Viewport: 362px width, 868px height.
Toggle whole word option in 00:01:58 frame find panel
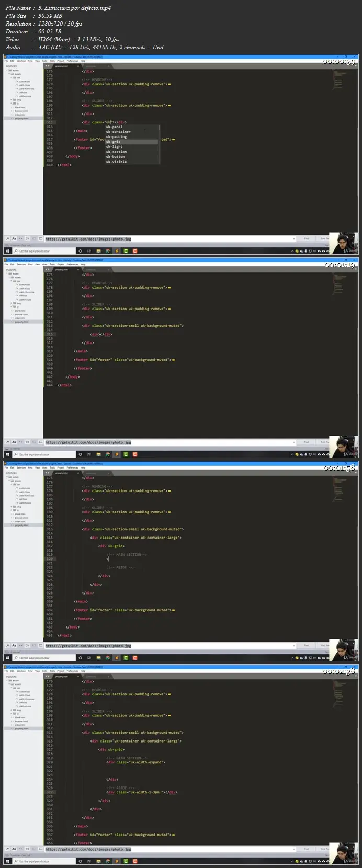pos(21,646)
